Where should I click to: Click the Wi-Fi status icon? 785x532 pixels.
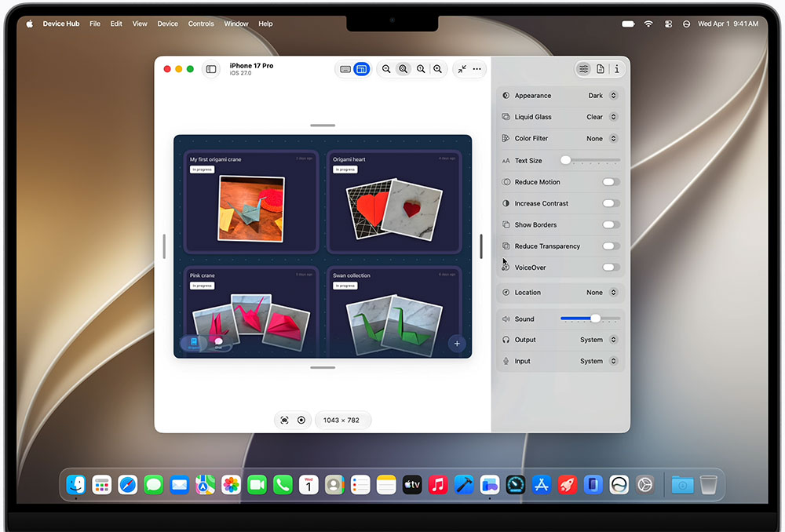(x=648, y=24)
